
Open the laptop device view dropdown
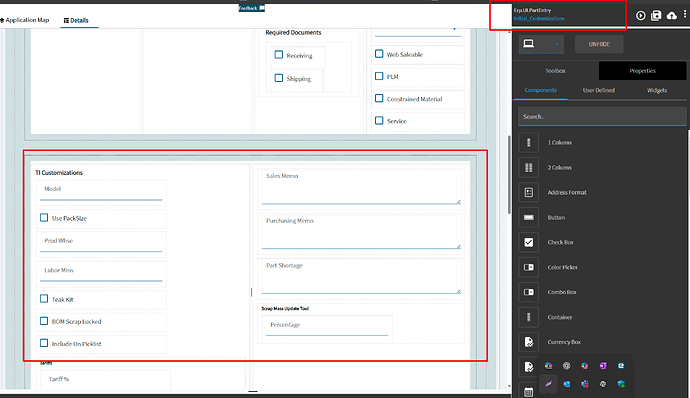(541, 44)
